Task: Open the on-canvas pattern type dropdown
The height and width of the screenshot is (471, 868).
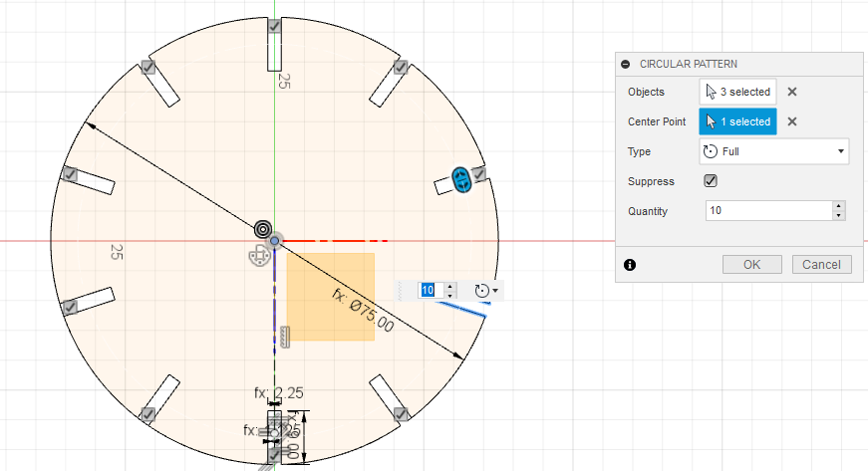Action: [x=486, y=290]
